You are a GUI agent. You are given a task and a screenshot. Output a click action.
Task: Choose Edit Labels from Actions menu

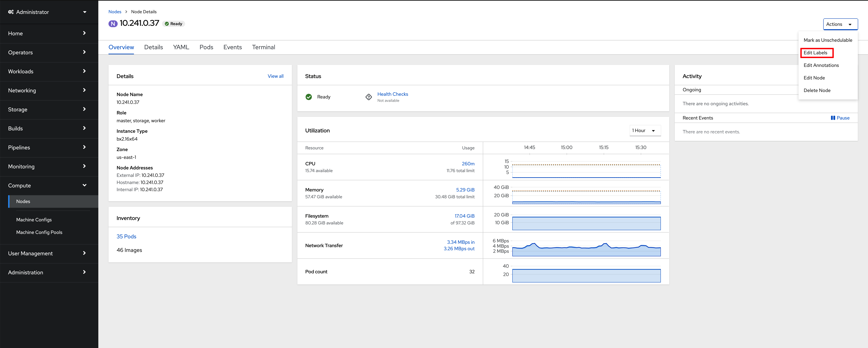coord(827,53)
